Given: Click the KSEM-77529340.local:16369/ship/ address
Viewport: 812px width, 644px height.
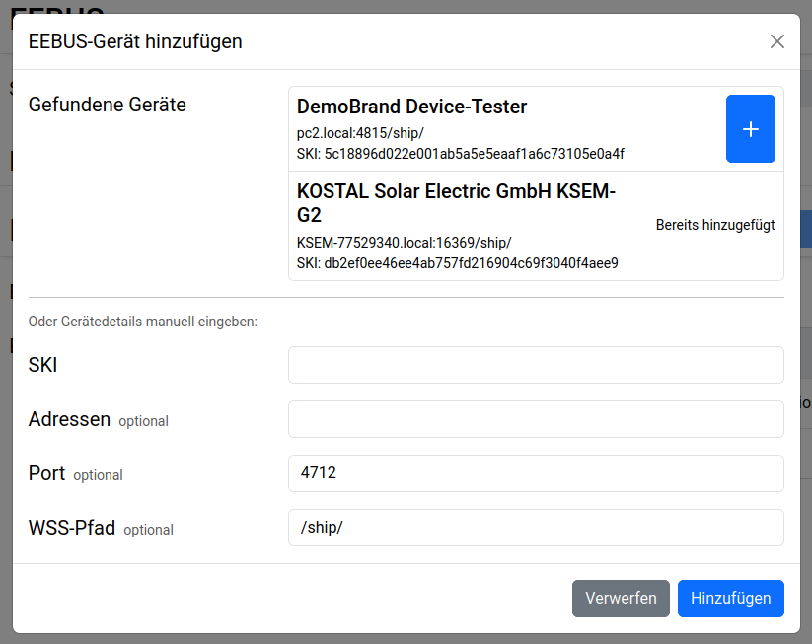Looking at the screenshot, I should (404, 243).
